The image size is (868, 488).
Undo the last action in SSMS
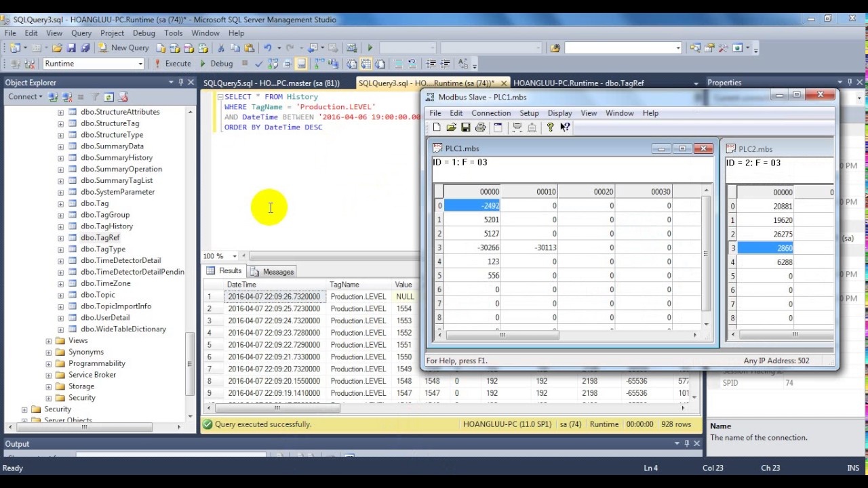tap(267, 48)
